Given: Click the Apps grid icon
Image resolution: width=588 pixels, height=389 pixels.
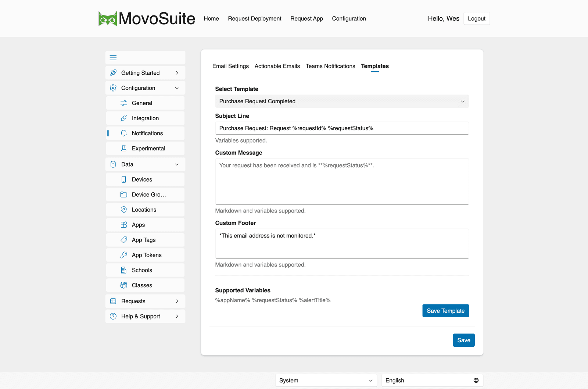Looking at the screenshot, I should coord(124,225).
